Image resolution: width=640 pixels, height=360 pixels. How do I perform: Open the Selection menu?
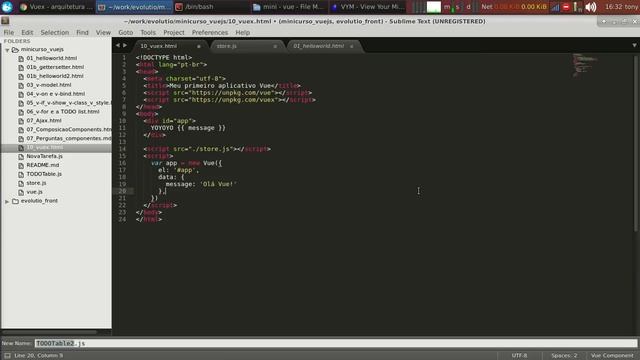coord(55,32)
